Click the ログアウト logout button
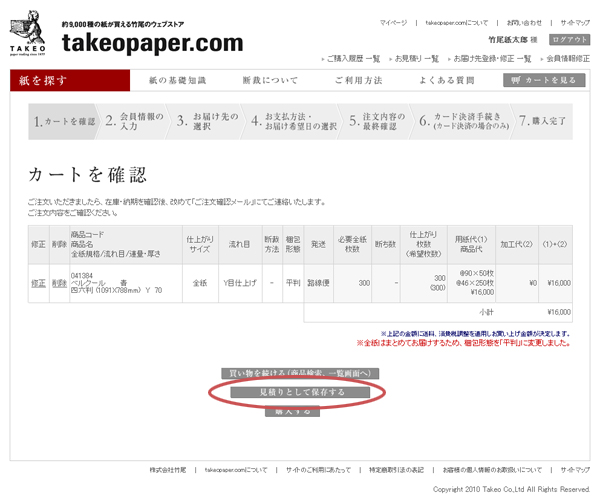Image resolution: width=600 pixels, height=504 pixels. [x=569, y=40]
